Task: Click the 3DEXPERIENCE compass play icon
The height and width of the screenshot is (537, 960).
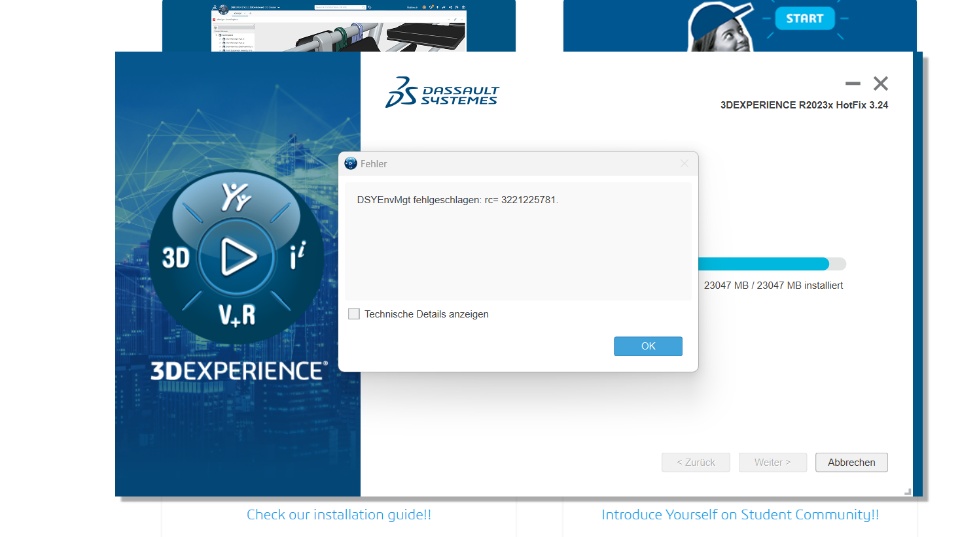Action: click(x=237, y=257)
